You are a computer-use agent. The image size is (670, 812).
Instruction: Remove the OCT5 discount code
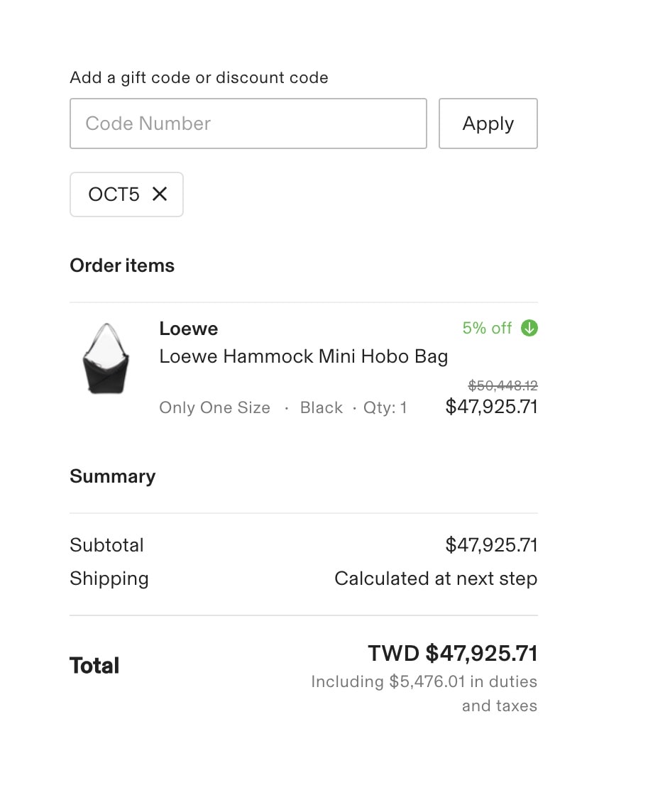160,194
